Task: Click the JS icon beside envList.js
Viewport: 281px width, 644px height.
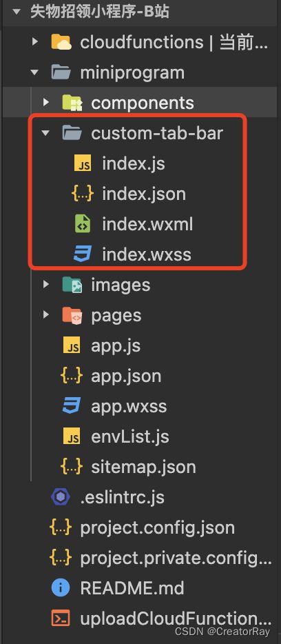Action: coord(72,436)
